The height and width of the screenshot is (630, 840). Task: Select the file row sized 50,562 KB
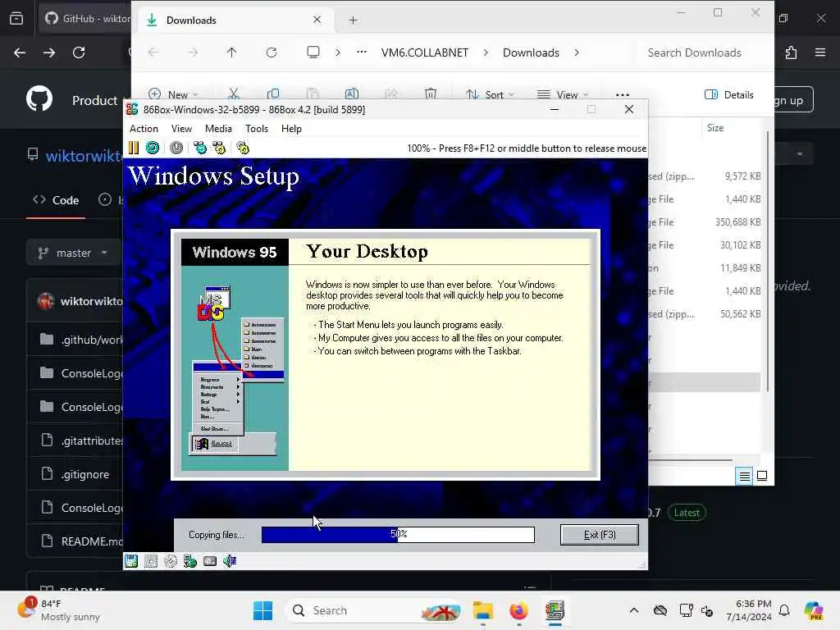coord(705,314)
